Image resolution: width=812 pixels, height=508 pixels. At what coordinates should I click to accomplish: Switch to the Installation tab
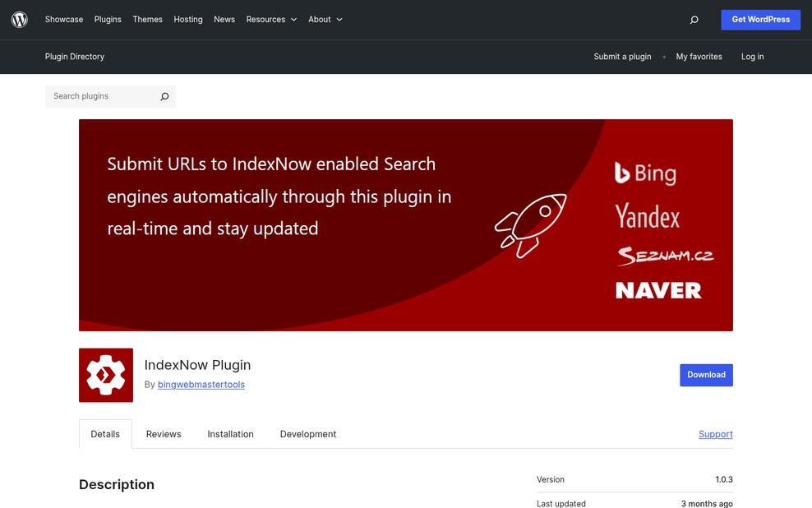pos(230,434)
